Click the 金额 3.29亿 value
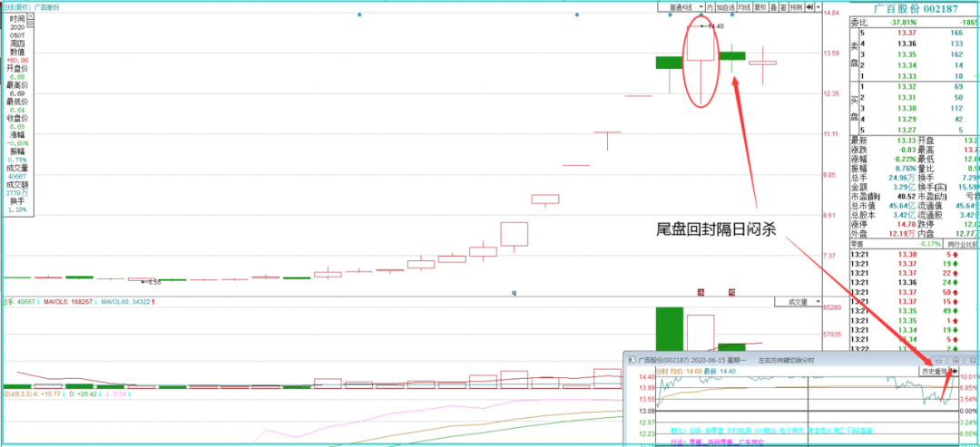 [x=906, y=187]
